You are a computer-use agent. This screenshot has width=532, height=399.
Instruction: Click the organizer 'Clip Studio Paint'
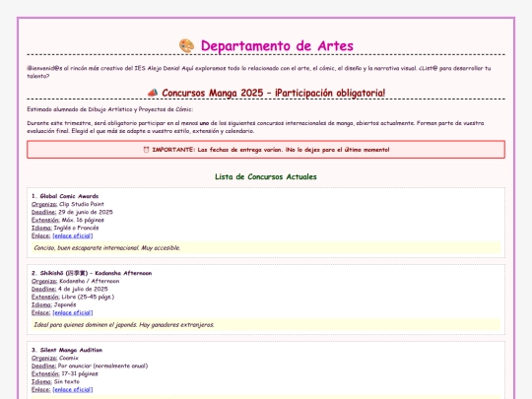(x=82, y=204)
